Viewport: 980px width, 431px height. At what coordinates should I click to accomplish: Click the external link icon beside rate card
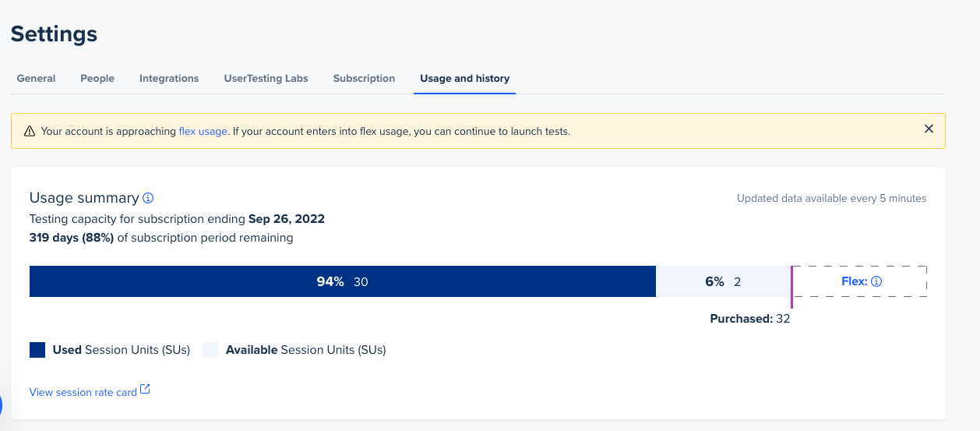[x=145, y=390]
